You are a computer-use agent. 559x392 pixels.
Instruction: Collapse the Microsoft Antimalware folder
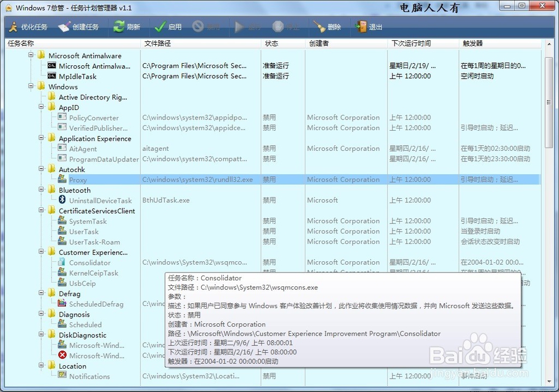pos(31,55)
